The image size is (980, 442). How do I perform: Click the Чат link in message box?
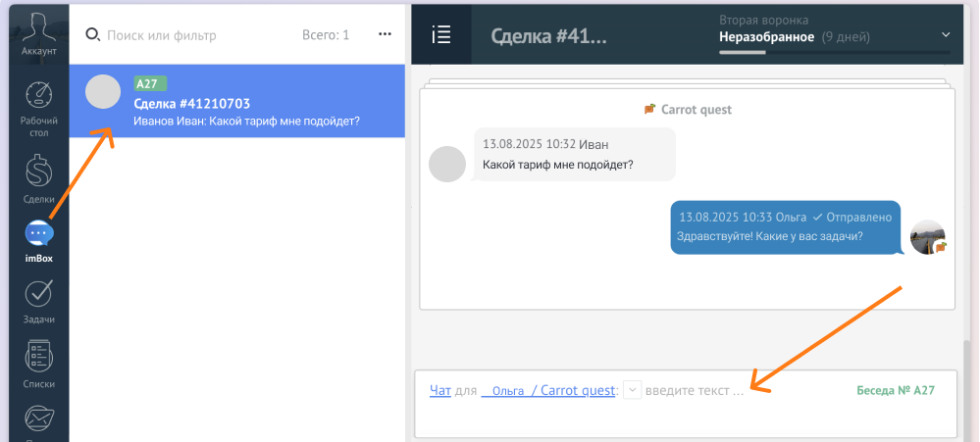440,390
